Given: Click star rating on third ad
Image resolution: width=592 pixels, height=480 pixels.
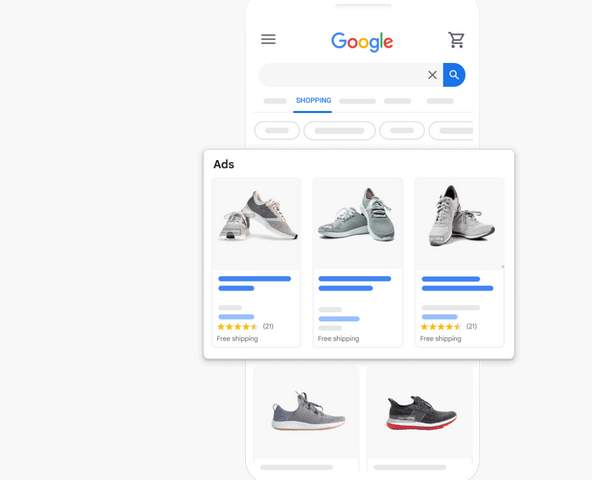Looking at the screenshot, I should 441,327.
